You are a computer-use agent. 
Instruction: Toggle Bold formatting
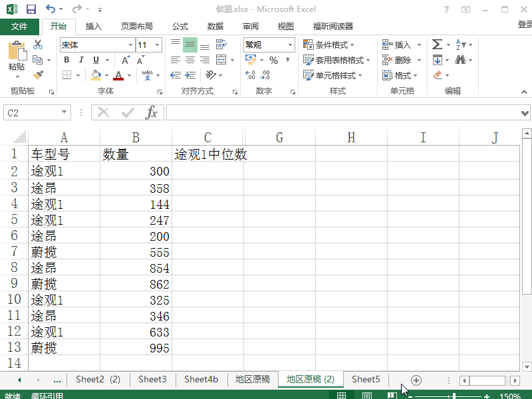(x=67, y=60)
